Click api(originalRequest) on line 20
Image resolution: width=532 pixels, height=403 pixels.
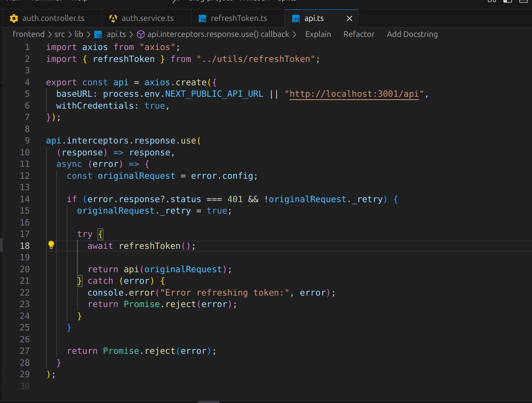[x=175, y=269]
